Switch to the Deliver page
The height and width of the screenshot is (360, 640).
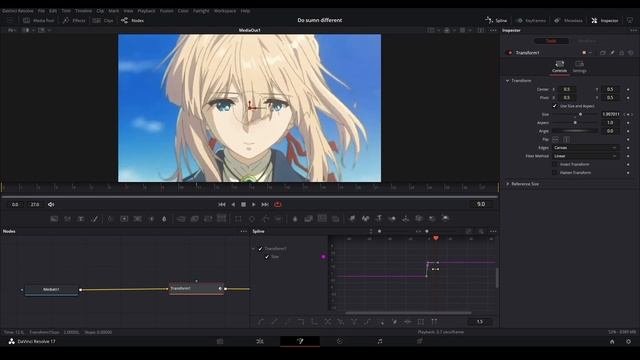(420, 341)
